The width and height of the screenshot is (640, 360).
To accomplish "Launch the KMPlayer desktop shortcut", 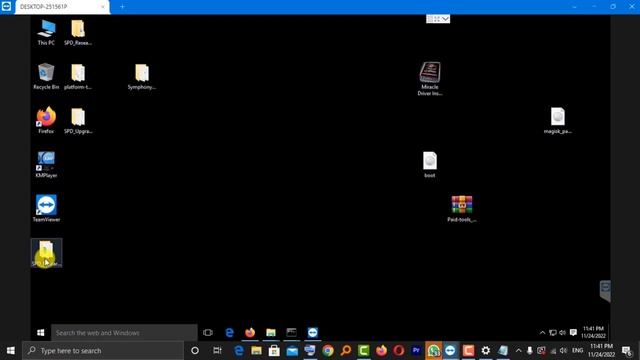I will tap(46, 164).
